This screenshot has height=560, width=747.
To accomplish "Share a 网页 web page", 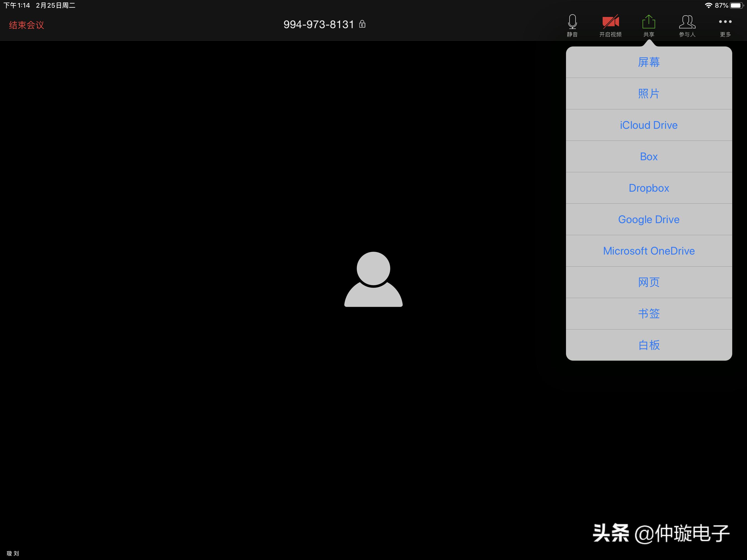I will coord(649,282).
